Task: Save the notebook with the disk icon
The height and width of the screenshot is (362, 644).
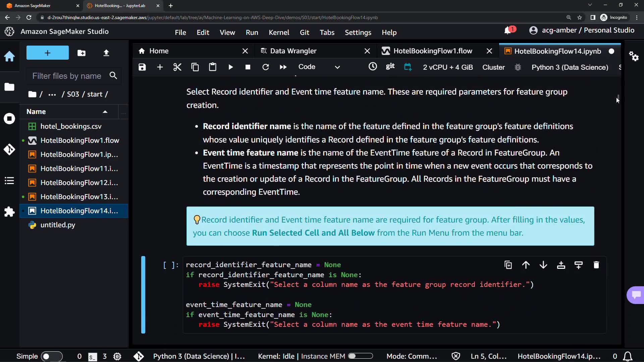Action: [142, 67]
